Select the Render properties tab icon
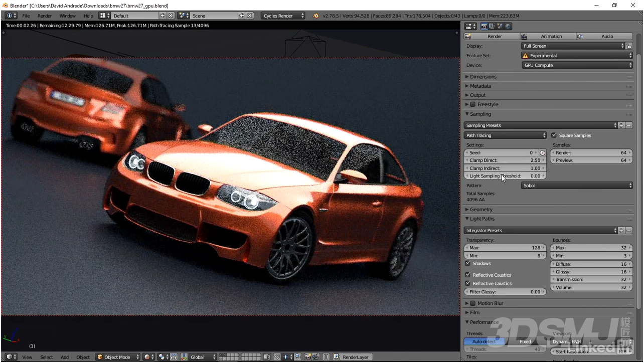 click(484, 26)
